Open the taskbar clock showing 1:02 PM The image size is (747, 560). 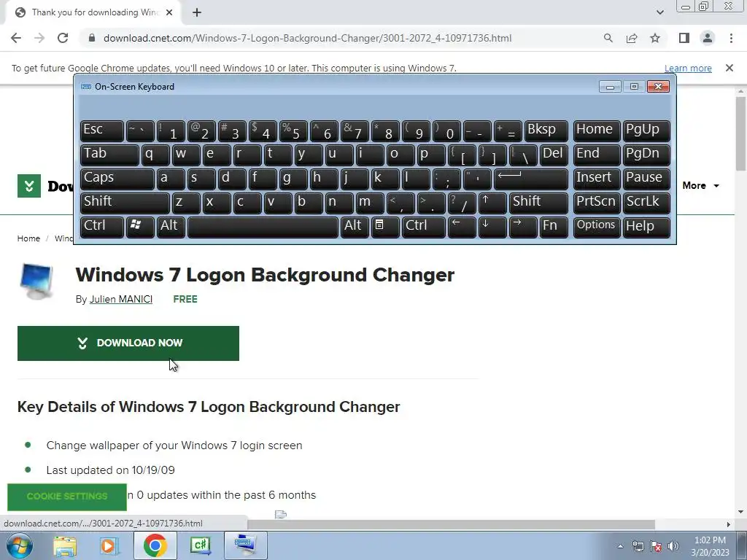coord(710,546)
